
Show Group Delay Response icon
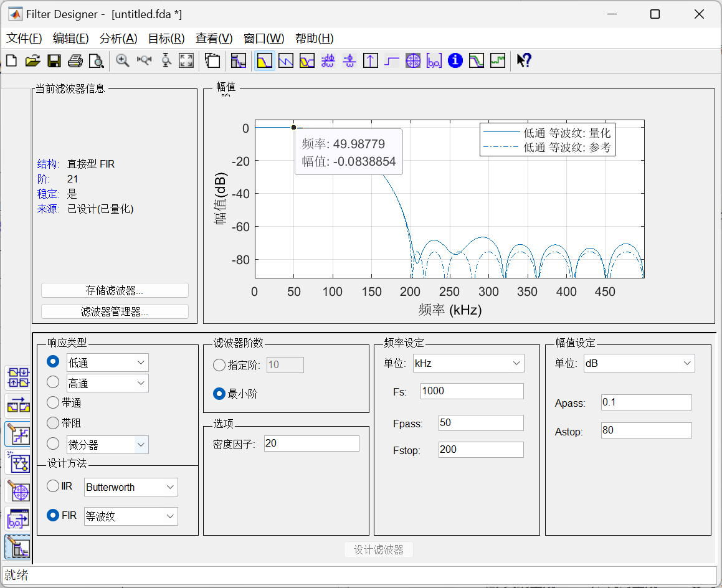pos(328,60)
